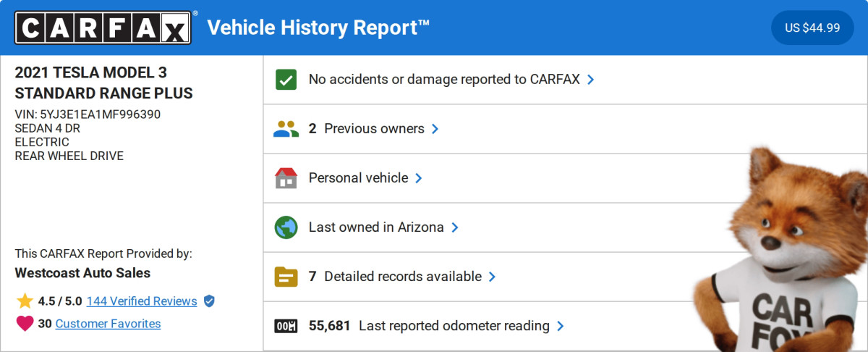Expand the previous owners chevron
Viewport: 868px width, 352px height.
pyautogui.click(x=435, y=129)
